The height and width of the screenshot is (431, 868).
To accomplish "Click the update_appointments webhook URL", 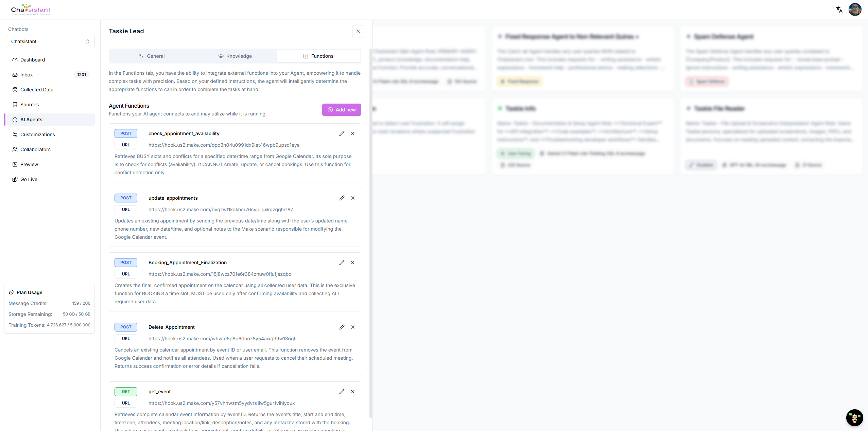I will (221, 210).
